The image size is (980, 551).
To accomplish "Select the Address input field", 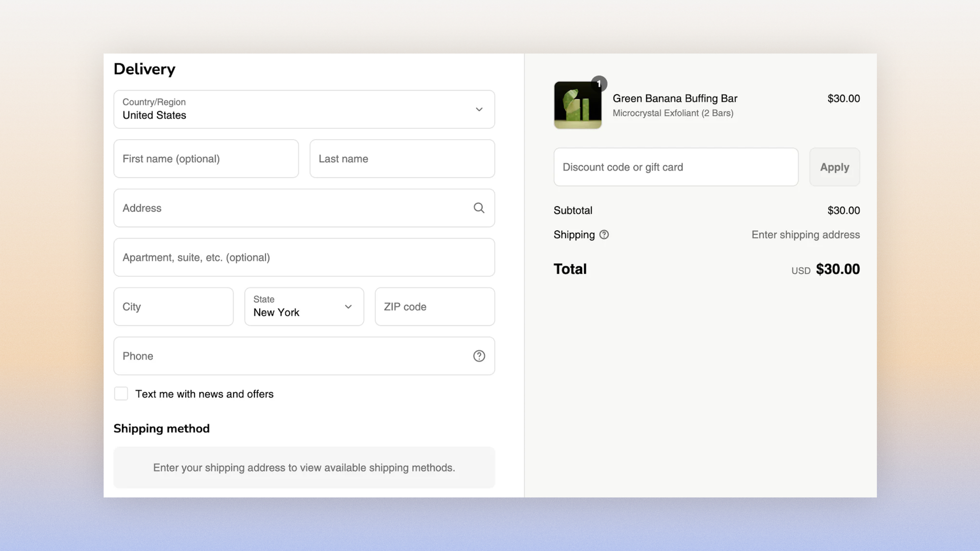I will 304,208.
